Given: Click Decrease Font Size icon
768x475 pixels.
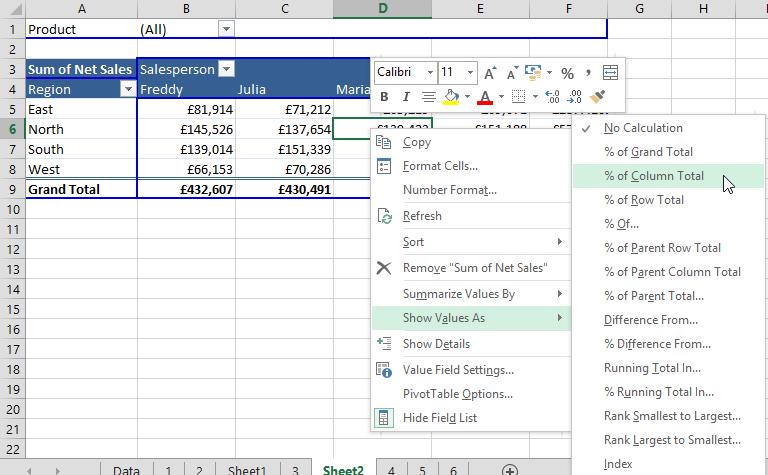Looking at the screenshot, I should 510,73.
